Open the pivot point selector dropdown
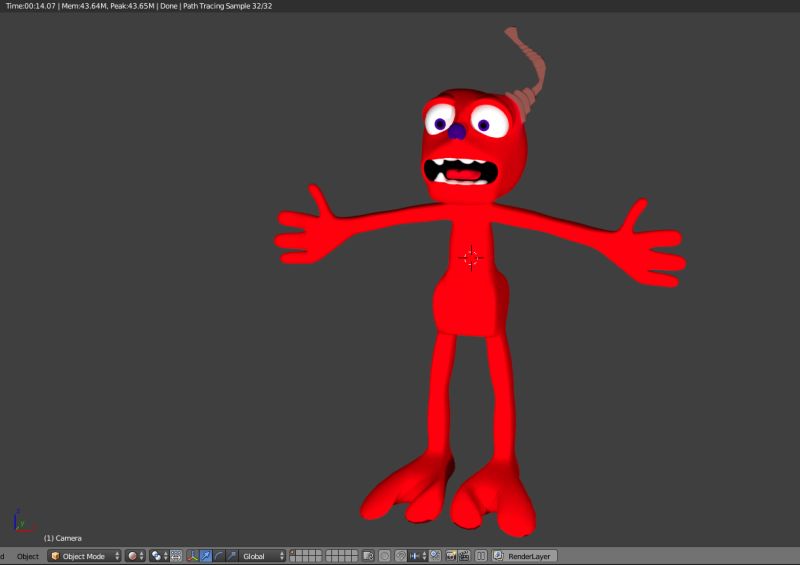This screenshot has height=565, width=800. 159,556
